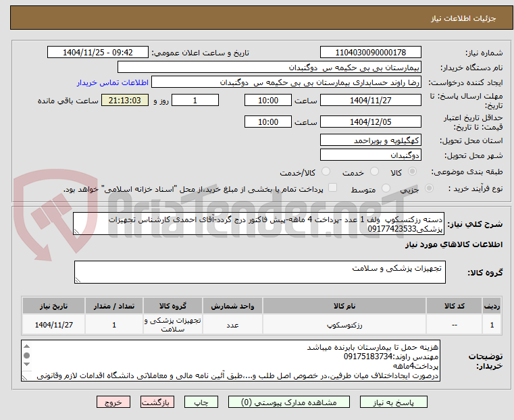The height and width of the screenshot is (420, 514).
Task: Click the نام کالا column header
Action: pyautogui.click(x=344, y=306)
